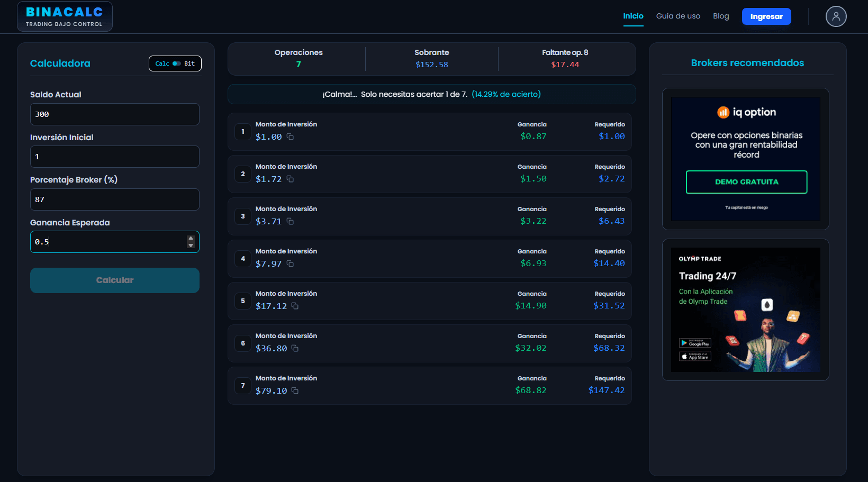The image size is (868, 482).
Task: Open the user profile icon
Action: click(x=836, y=16)
